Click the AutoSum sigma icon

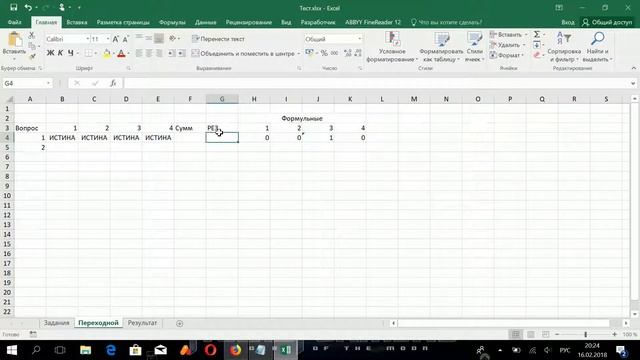pos(537,34)
